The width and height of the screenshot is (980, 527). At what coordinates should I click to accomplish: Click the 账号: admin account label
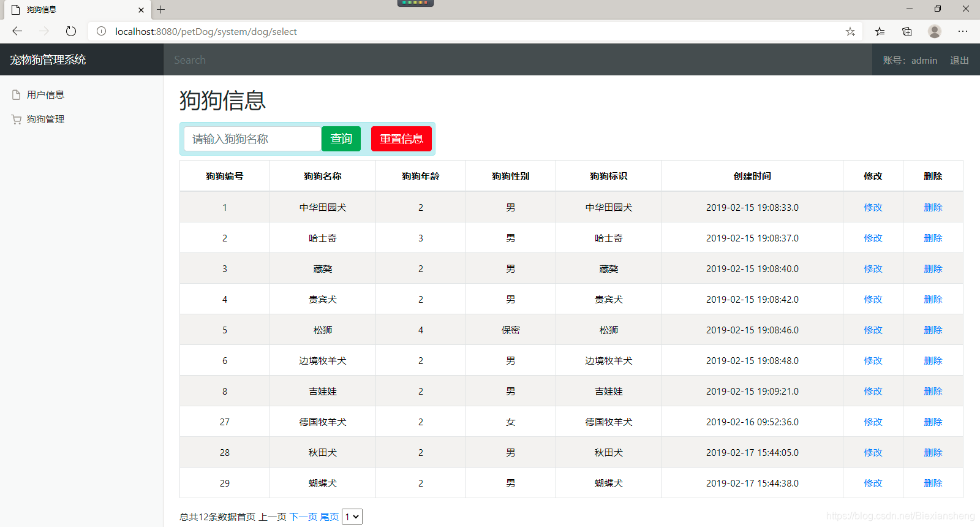point(910,61)
